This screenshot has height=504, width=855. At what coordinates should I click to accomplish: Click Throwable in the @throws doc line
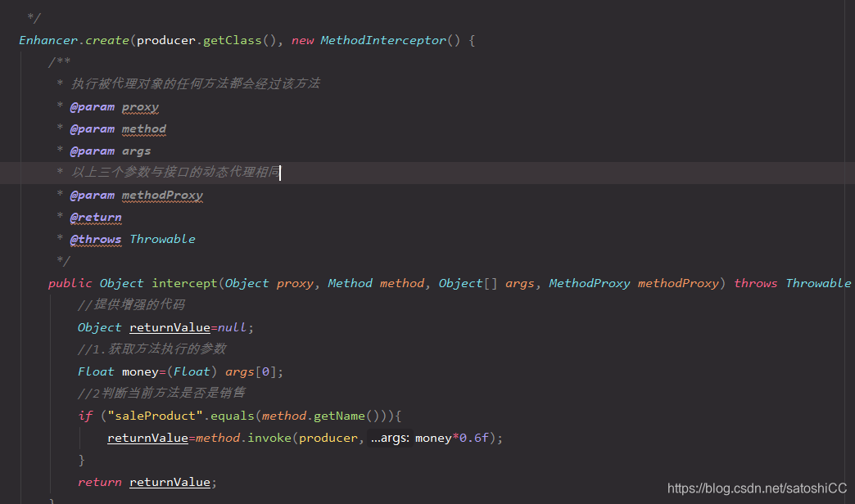(162, 239)
